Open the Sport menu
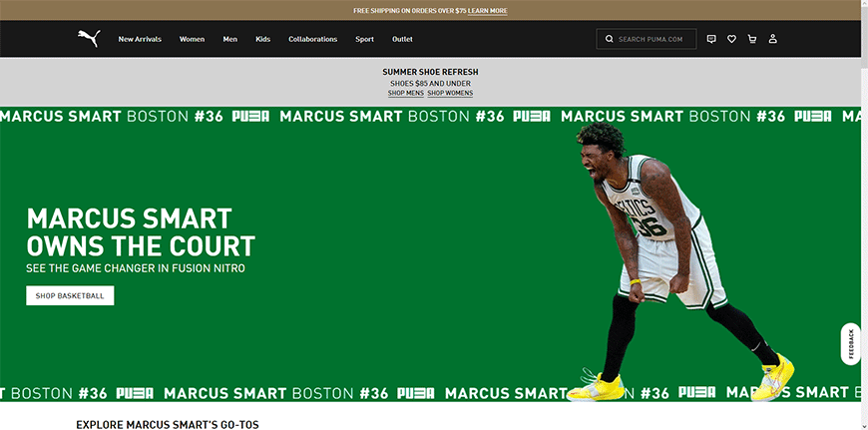Image resolution: width=868 pixels, height=430 pixels. (364, 39)
